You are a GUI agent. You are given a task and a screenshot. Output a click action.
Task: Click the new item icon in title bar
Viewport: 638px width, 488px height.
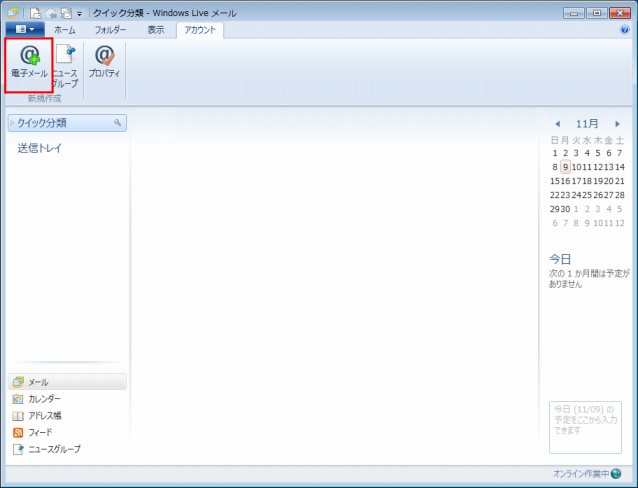coord(36,13)
